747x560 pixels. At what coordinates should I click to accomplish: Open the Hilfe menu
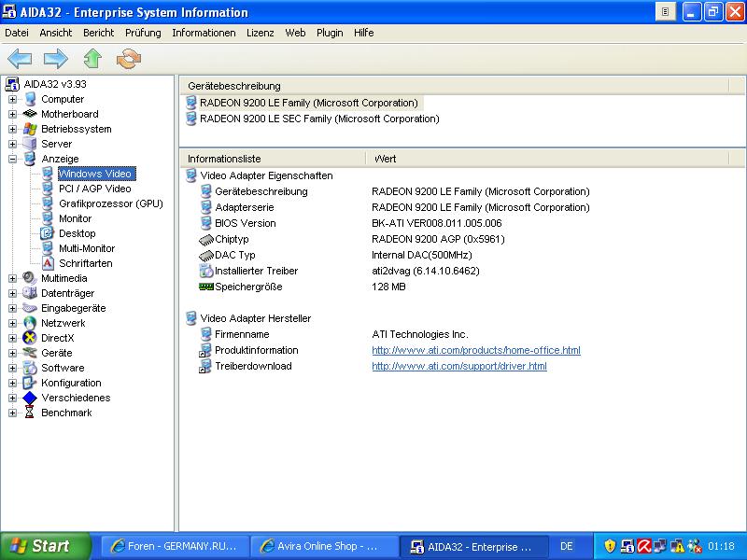click(363, 33)
